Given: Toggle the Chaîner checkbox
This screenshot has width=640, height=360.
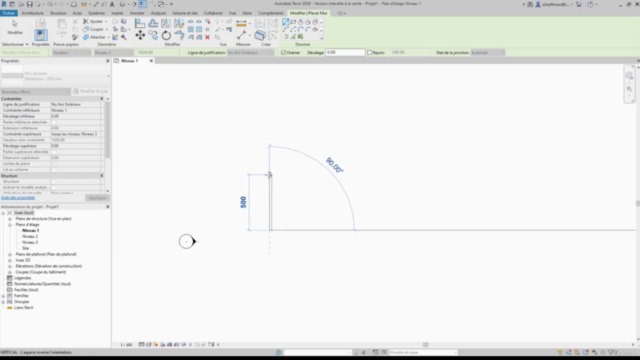Looking at the screenshot, I should [x=283, y=53].
